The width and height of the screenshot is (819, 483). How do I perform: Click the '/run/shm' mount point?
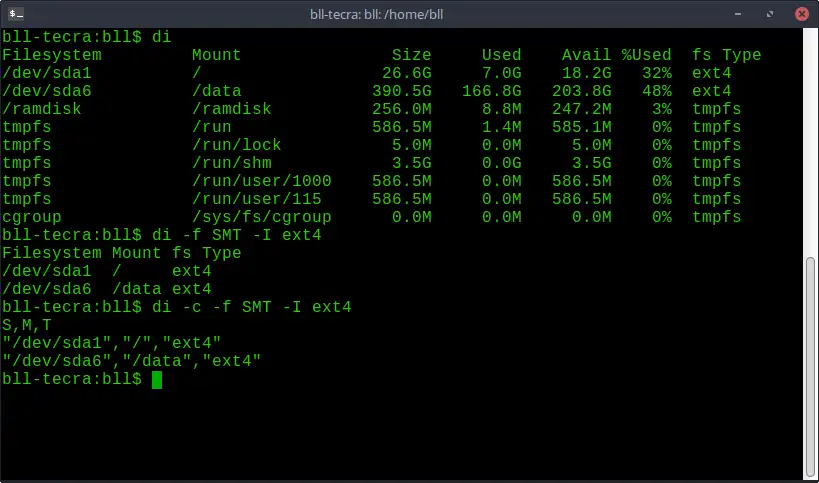tap(231, 163)
